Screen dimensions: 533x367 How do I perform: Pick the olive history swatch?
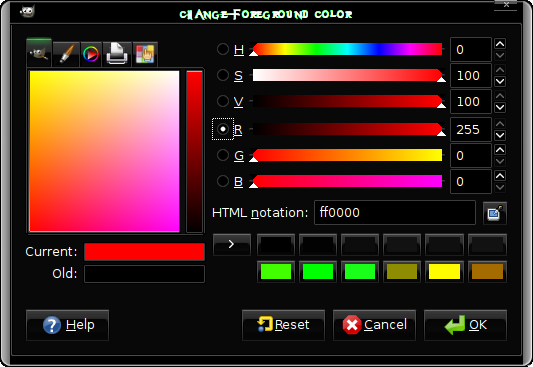tap(402, 272)
